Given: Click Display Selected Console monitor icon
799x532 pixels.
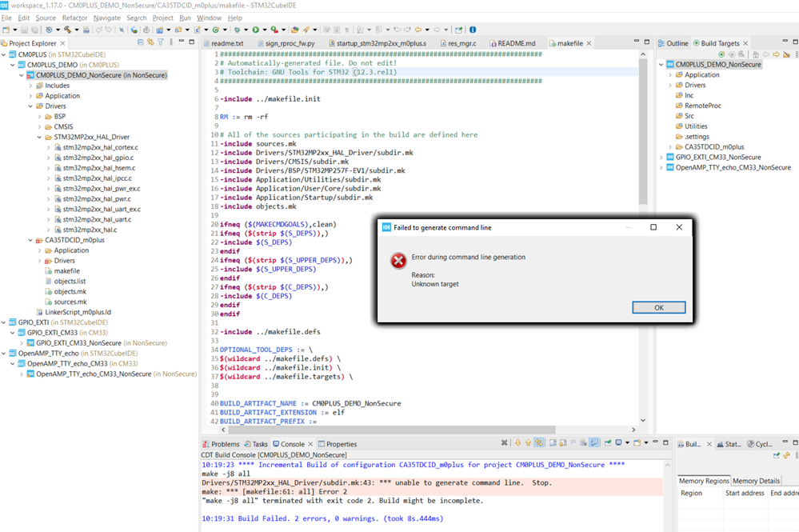Looking at the screenshot, I should pos(618,443).
